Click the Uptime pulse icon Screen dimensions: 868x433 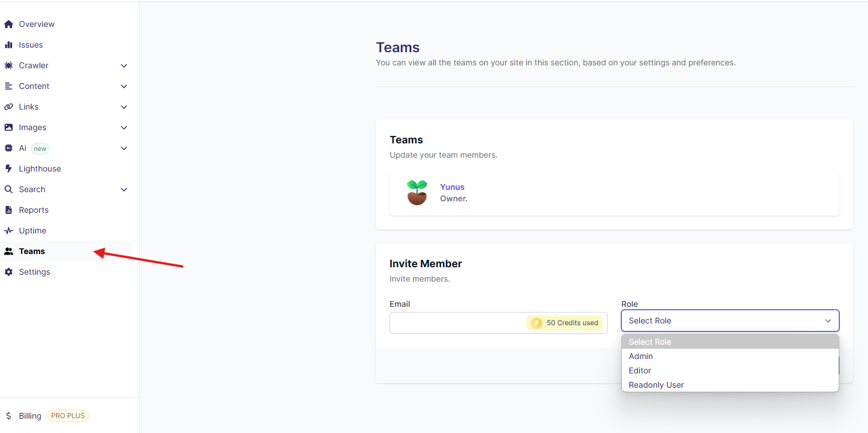(x=9, y=231)
